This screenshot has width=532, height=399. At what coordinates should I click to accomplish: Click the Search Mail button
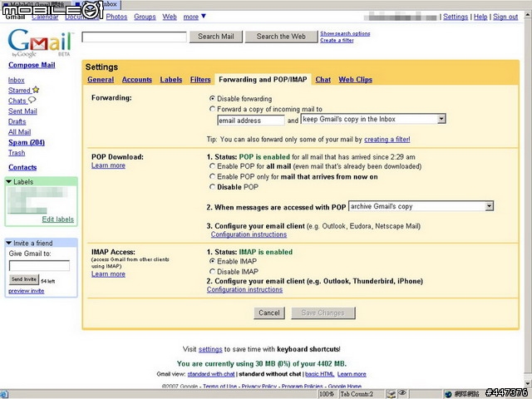[x=216, y=37]
